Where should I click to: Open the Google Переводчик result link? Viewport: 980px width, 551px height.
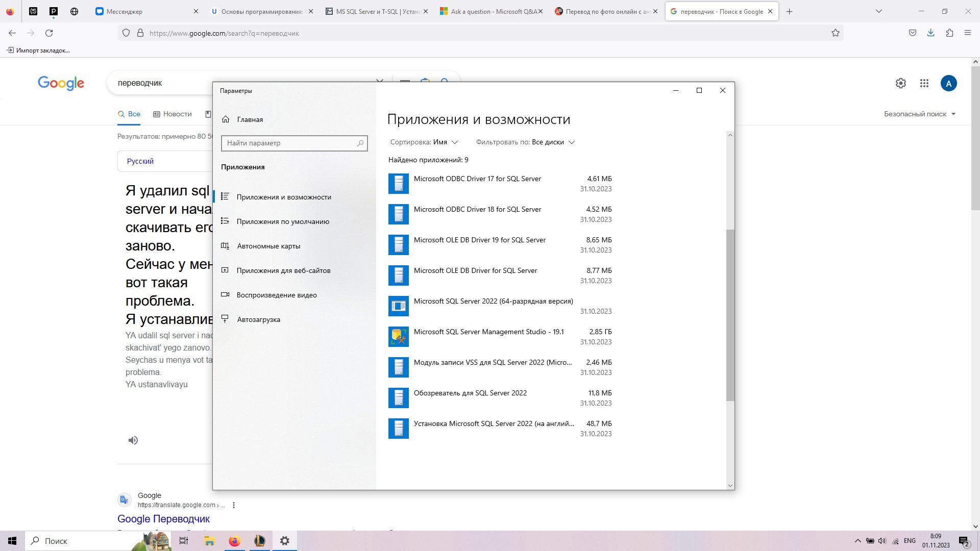[163, 519]
